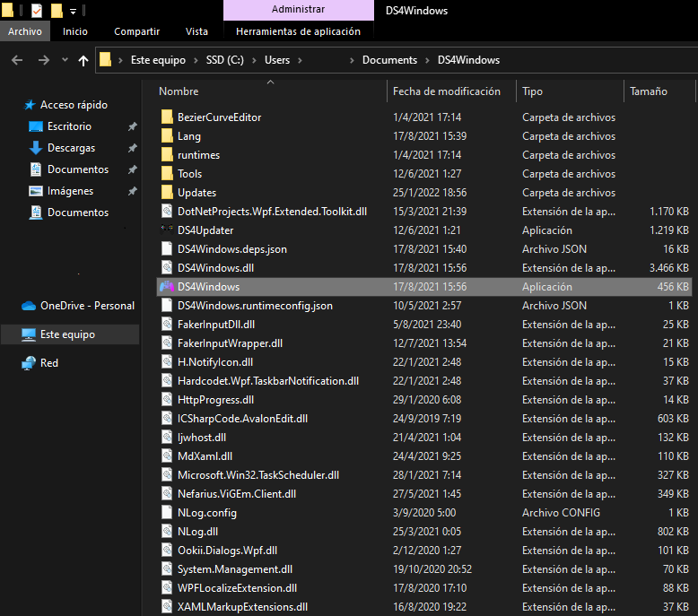The image size is (698, 616).
Task: Select the Updates folder icon
Action: [167, 192]
